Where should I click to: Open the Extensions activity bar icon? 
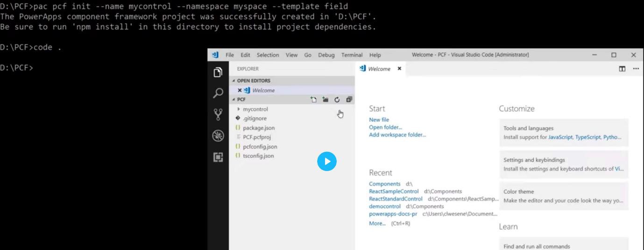[218, 157]
